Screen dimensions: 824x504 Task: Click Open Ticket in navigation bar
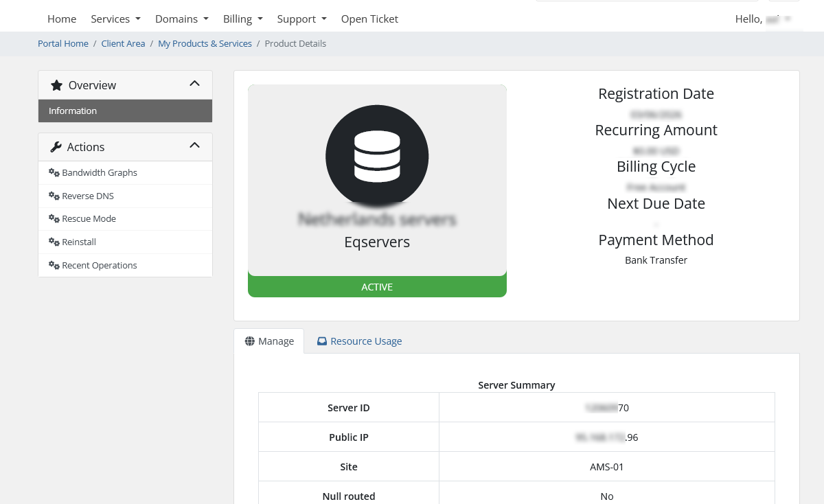[x=369, y=19]
